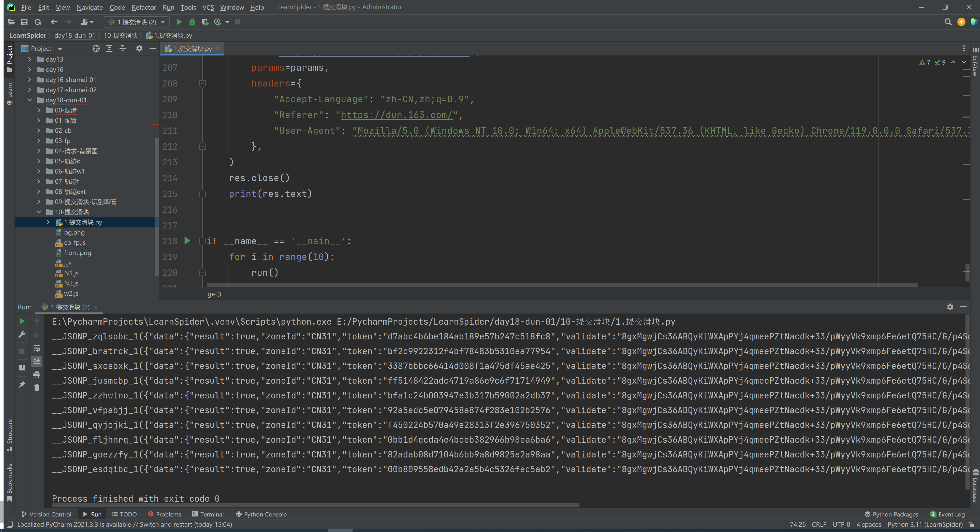980x532 pixels.
Task: Switch to the Terminal tool tab
Action: [208, 514]
